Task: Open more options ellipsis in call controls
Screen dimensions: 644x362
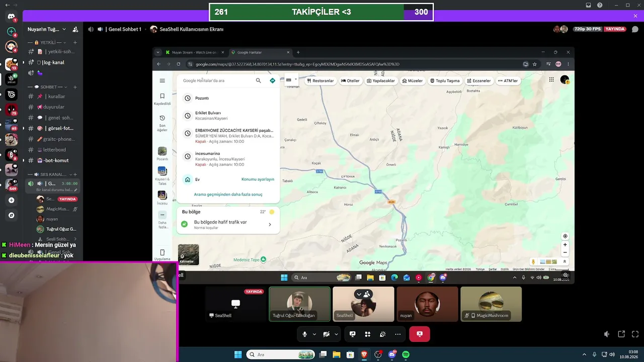Action: 398,334
